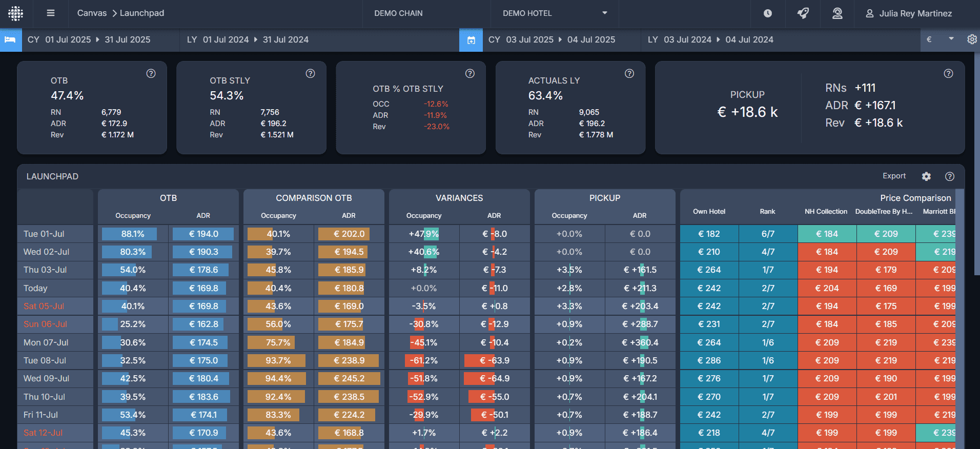The image size is (980, 449).
Task: Click the Launchpad table vertical scrollbar
Action: click(x=959, y=319)
